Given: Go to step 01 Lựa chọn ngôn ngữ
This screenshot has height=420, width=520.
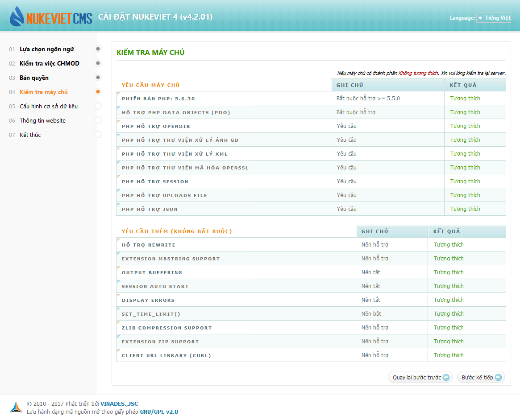Looking at the screenshot, I should [x=47, y=49].
